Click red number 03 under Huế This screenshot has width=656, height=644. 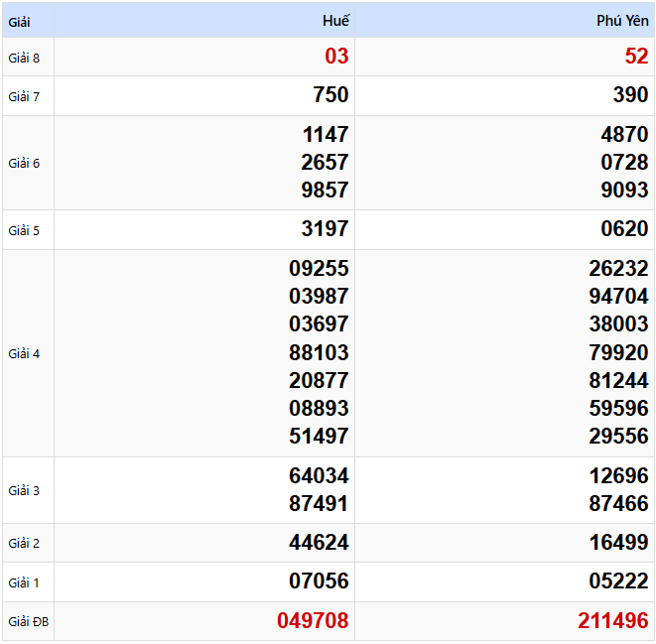pos(336,57)
